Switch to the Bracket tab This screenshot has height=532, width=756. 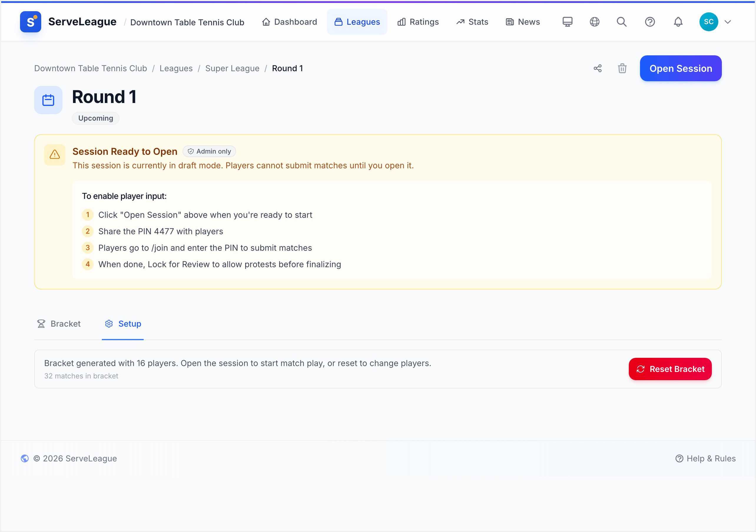click(59, 324)
